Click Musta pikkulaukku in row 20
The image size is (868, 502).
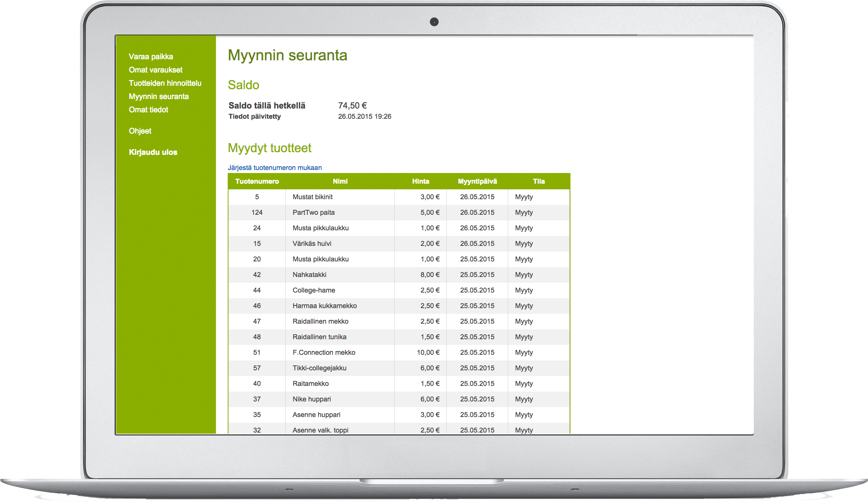321,259
